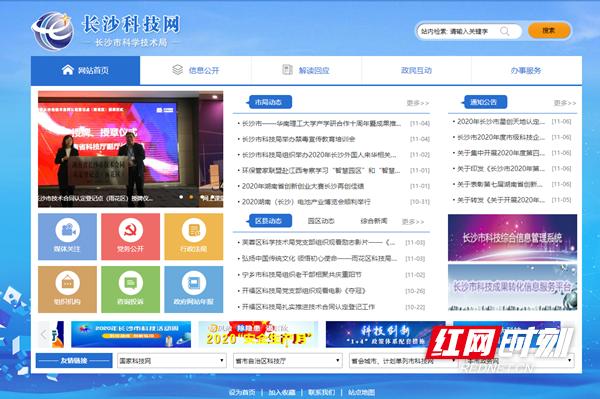Image resolution: width=600 pixels, height=399 pixels.
Task: Expand the 省市自治区科技厅 dropdown
Action: click(288, 360)
